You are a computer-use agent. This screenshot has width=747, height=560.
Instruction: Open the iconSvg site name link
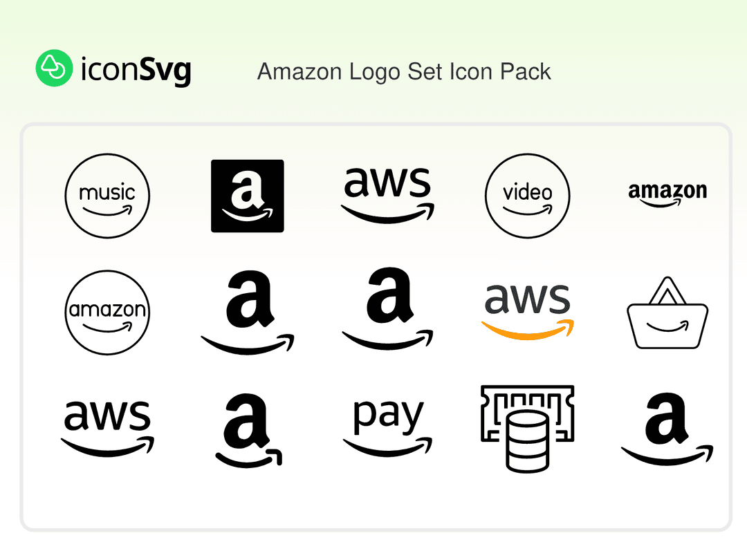[136, 70]
